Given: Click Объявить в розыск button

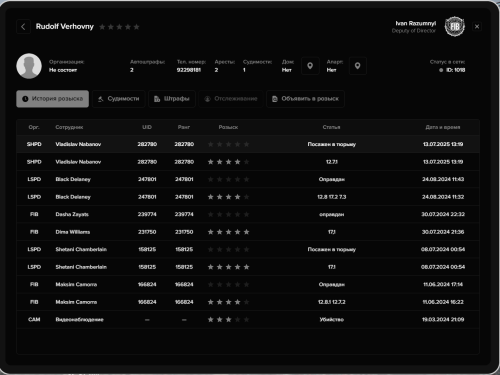Looking at the screenshot, I should click(305, 99).
